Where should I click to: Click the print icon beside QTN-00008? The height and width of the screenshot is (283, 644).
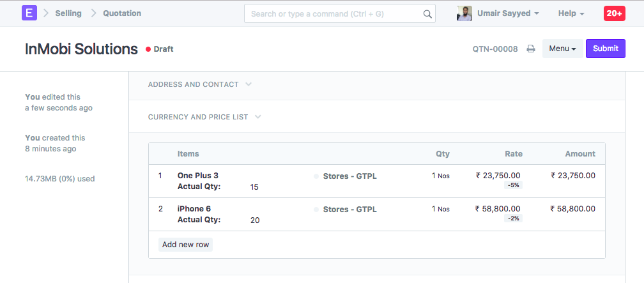(530, 49)
